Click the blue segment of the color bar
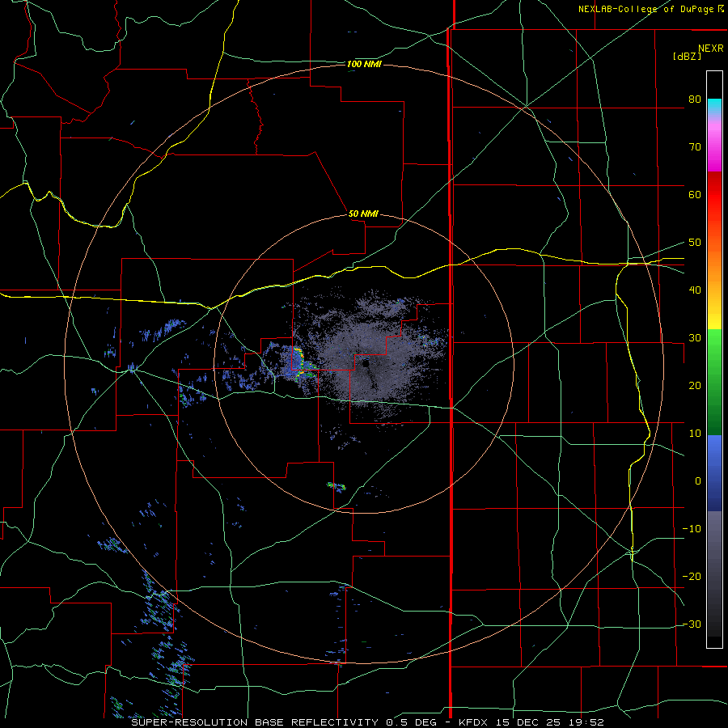This screenshot has height=728, width=728. pos(714,473)
